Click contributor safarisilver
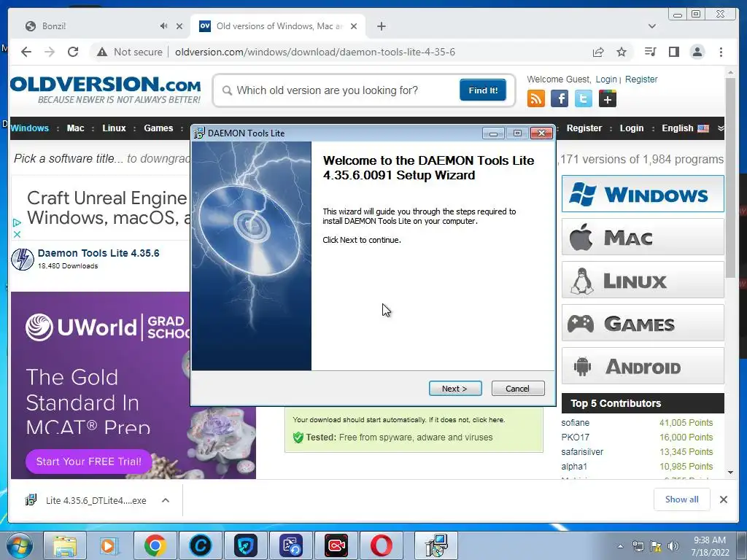Screen dimensions: 747x560 (x=582, y=452)
